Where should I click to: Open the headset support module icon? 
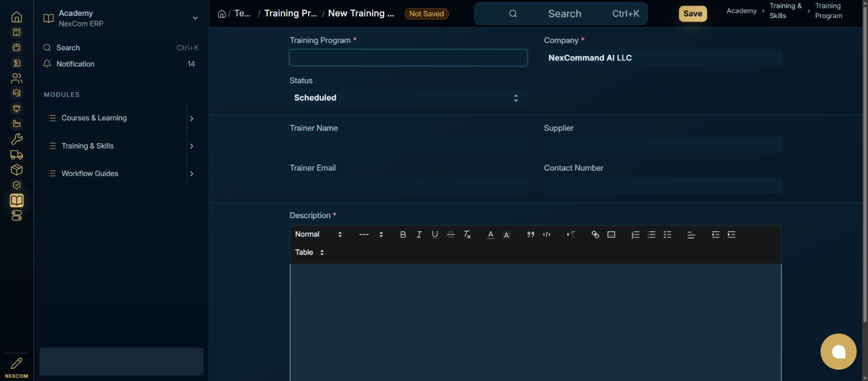click(x=16, y=93)
